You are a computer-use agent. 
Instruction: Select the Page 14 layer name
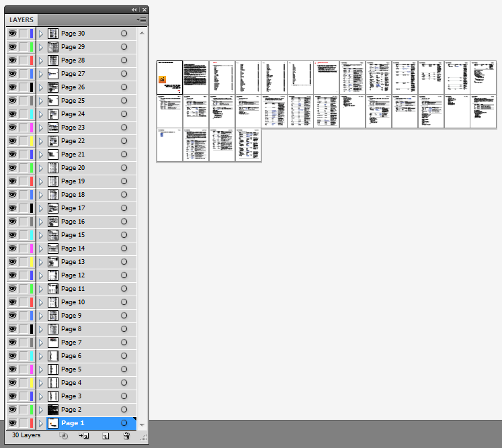(73, 249)
